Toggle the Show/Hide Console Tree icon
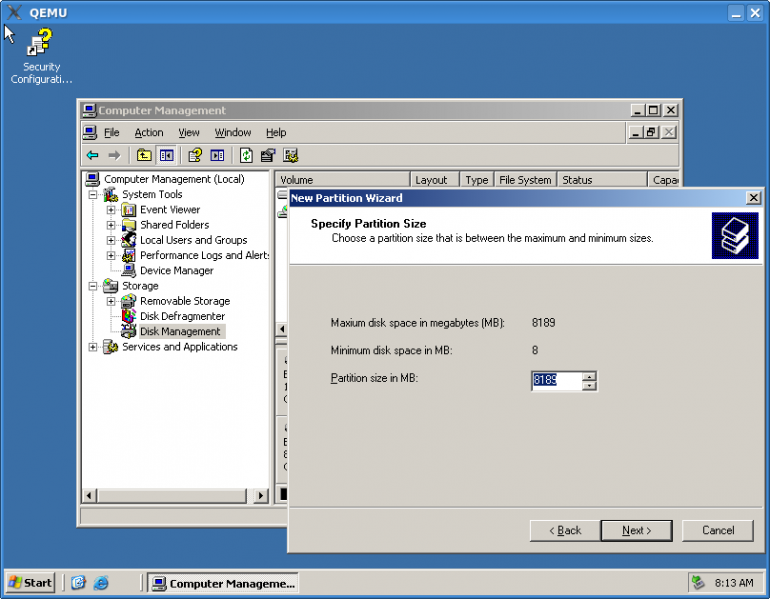The height and width of the screenshot is (599, 770). pyautogui.click(x=166, y=155)
